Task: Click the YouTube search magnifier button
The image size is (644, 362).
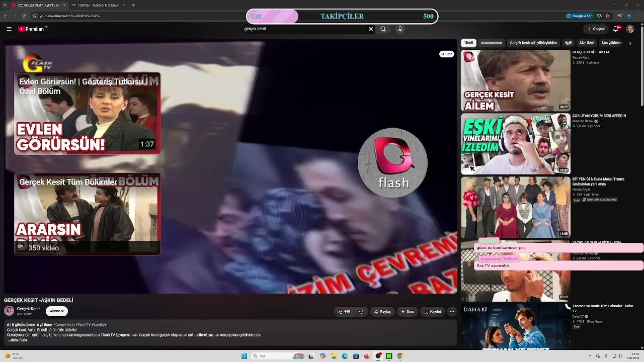Action: 383,29
